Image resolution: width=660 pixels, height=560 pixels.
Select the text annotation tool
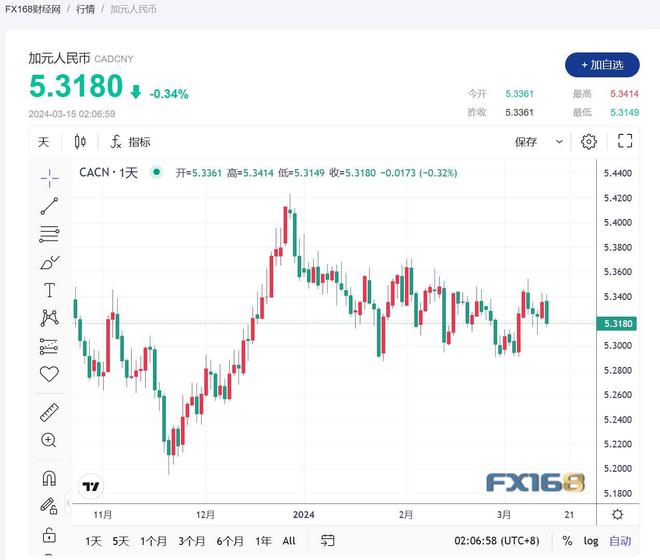coord(49,290)
